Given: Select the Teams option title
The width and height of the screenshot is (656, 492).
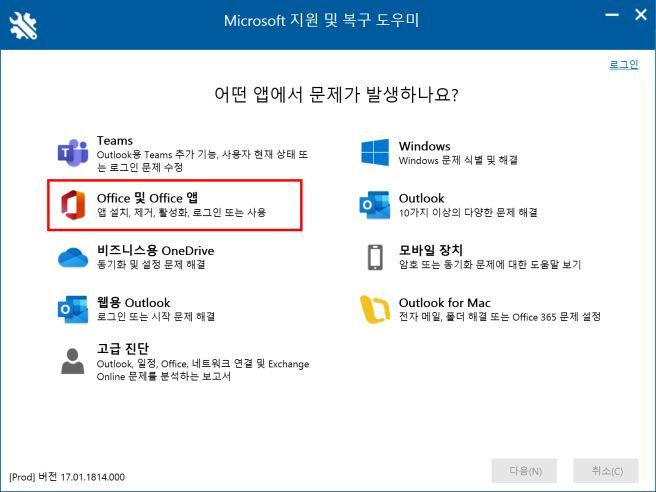Looking at the screenshot, I should point(115,141).
